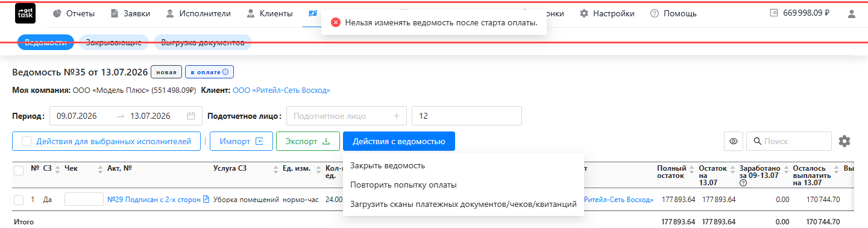
Task: Click the нормо-час cell
Action: coord(300,200)
